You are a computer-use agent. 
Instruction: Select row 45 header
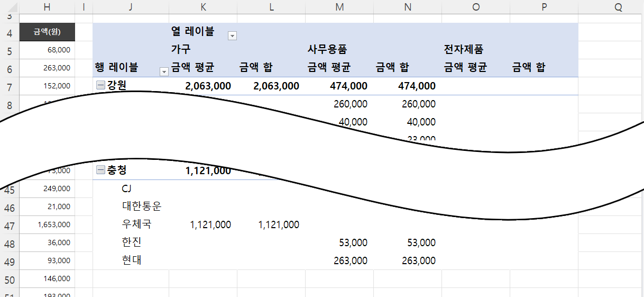(10, 190)
